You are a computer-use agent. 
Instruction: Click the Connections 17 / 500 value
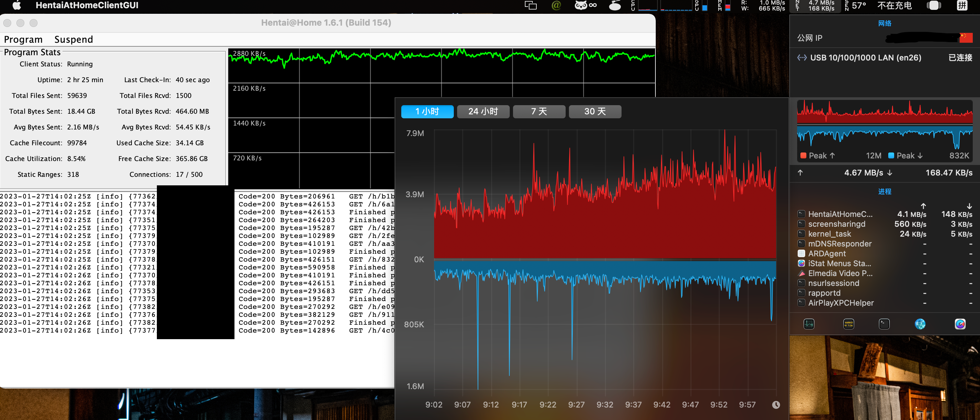(189, 175)
